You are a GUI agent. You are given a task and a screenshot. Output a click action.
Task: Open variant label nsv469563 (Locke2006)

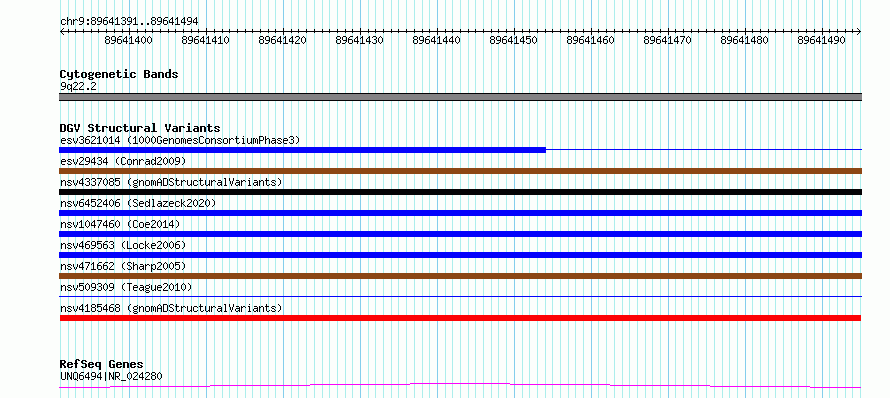click(x=123, y=245)
